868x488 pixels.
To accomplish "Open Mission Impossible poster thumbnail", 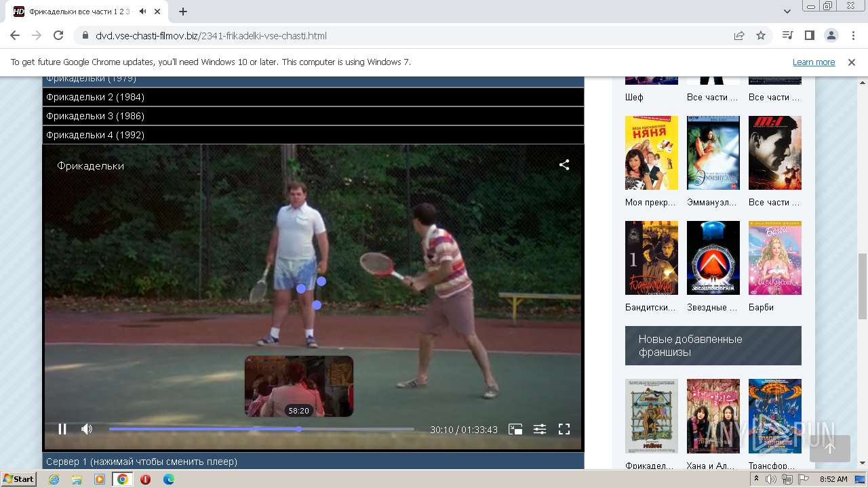I will (775, 152).
